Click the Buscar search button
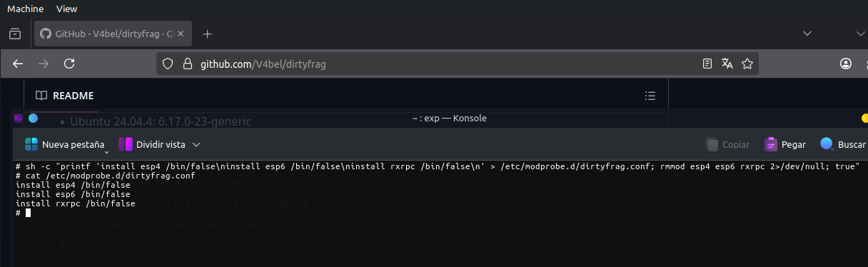The image size is (868, 267). pos(844,144)
